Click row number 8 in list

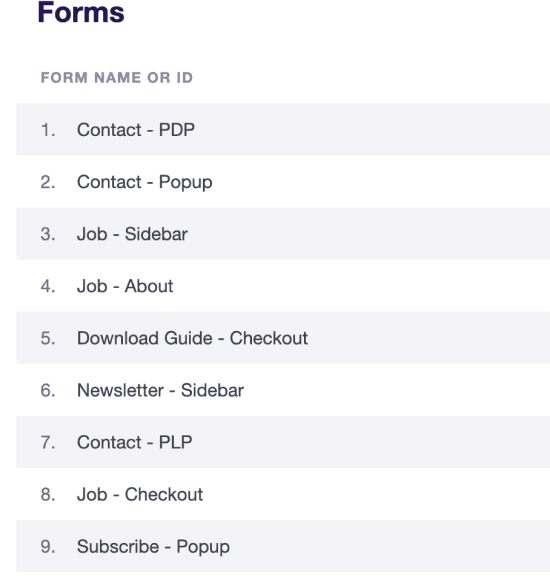tap(48, 494)
